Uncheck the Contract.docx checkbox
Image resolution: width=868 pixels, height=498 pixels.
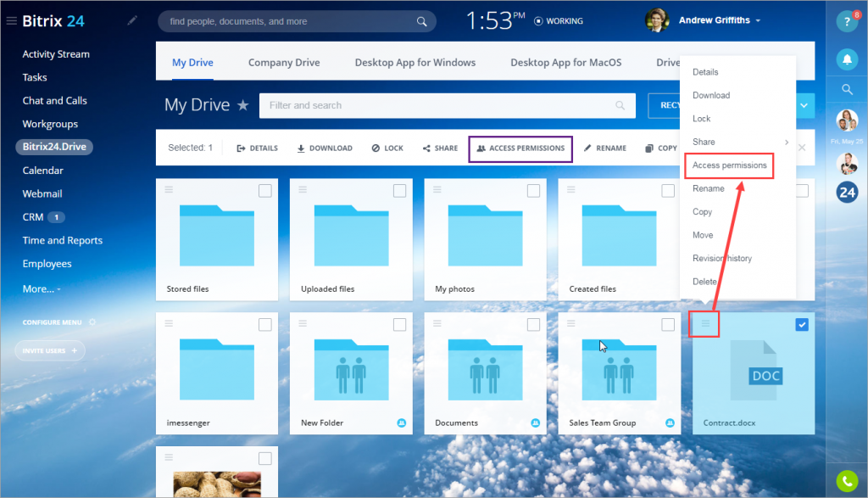click(x=802, y=325)
